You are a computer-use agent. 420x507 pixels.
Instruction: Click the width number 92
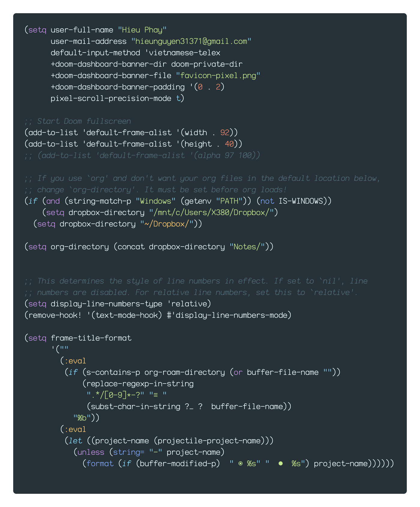(225, 133)
